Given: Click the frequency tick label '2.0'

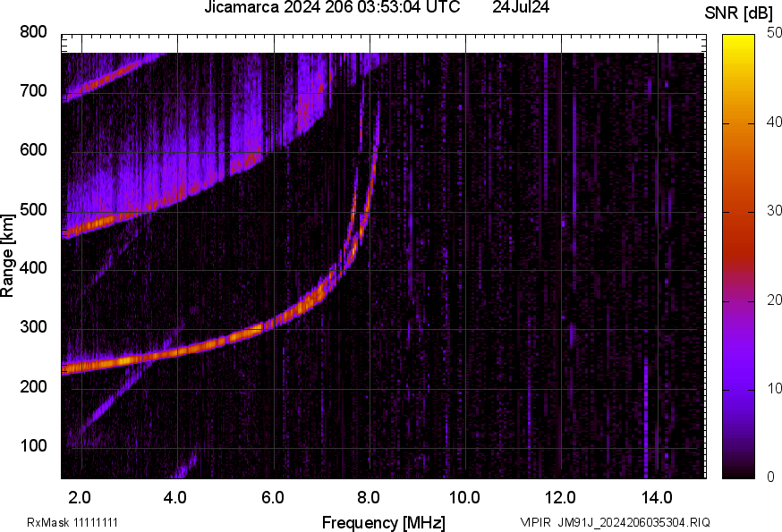Looking at the screenshot, I should [80, 497].
